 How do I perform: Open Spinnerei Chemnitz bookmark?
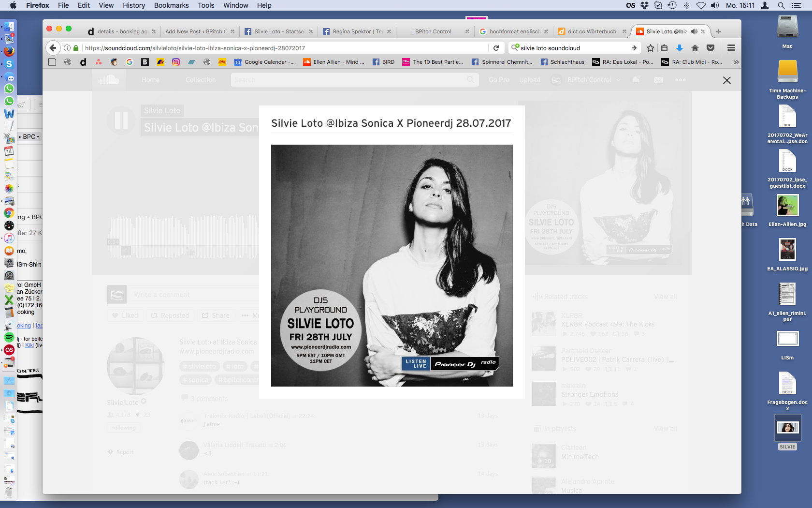coord(502,62)
